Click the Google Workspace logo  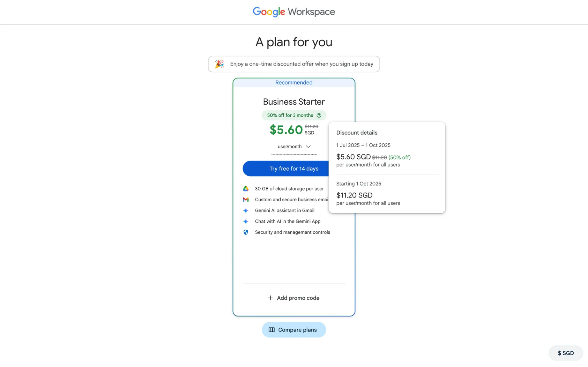coord(294,12)
